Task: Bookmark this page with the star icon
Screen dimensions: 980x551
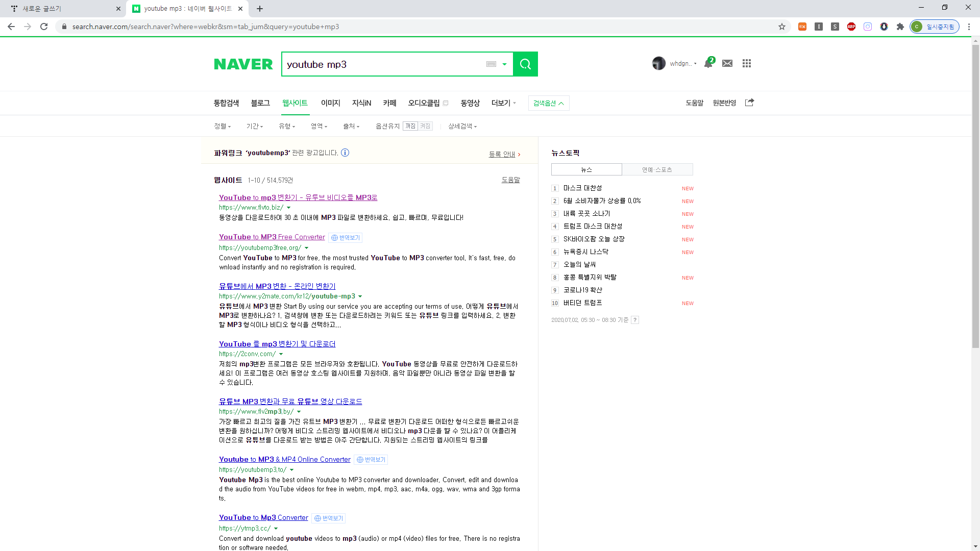Action: point(782,27)
